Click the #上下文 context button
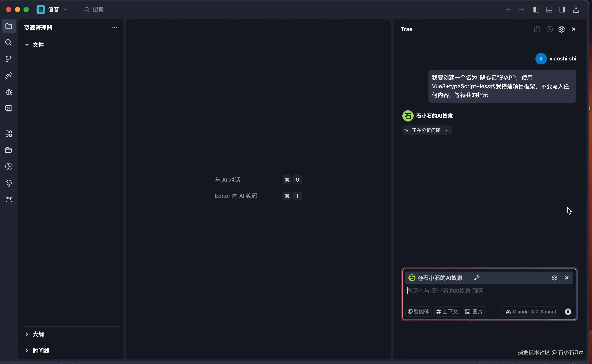 click(447, 312)
